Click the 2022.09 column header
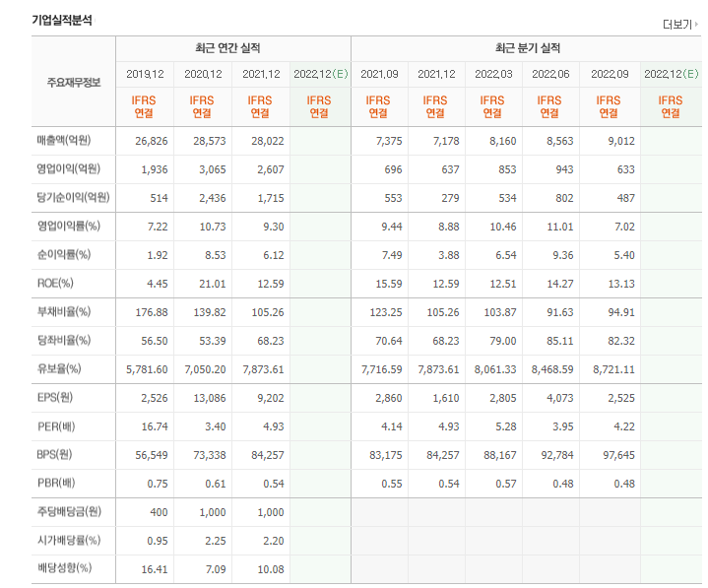 610,74
